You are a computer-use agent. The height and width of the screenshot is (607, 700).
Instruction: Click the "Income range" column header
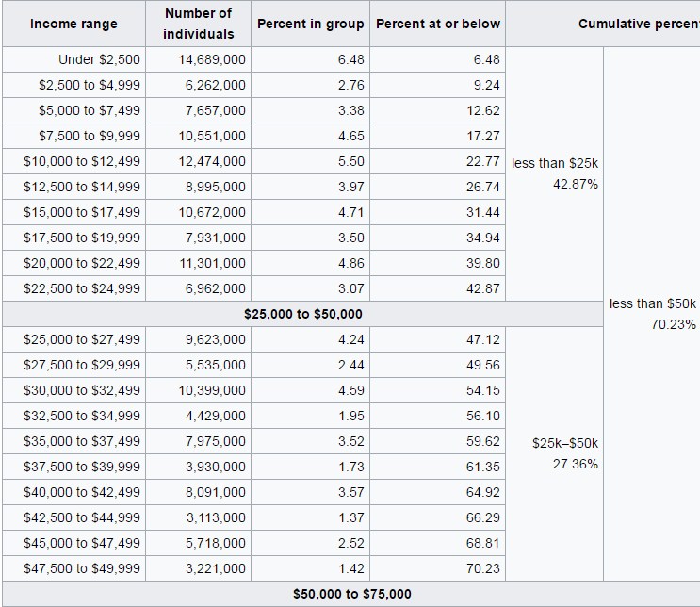[x=73, y=24]
